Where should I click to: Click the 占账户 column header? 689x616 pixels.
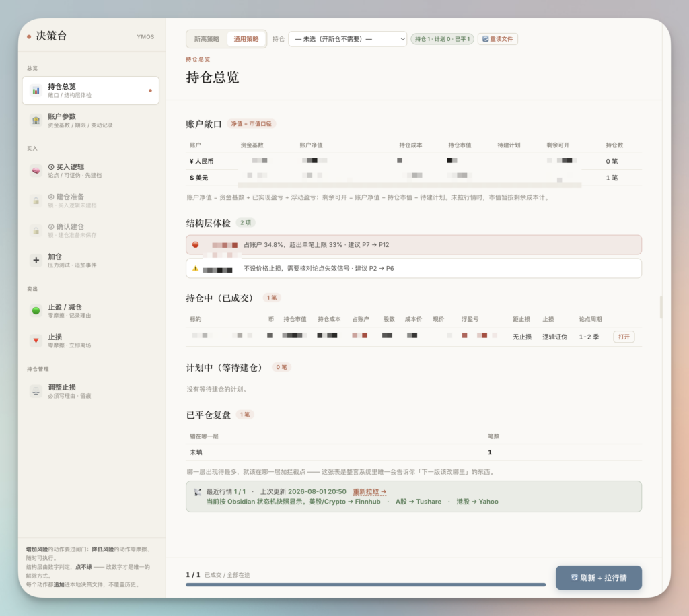[361, 319]
